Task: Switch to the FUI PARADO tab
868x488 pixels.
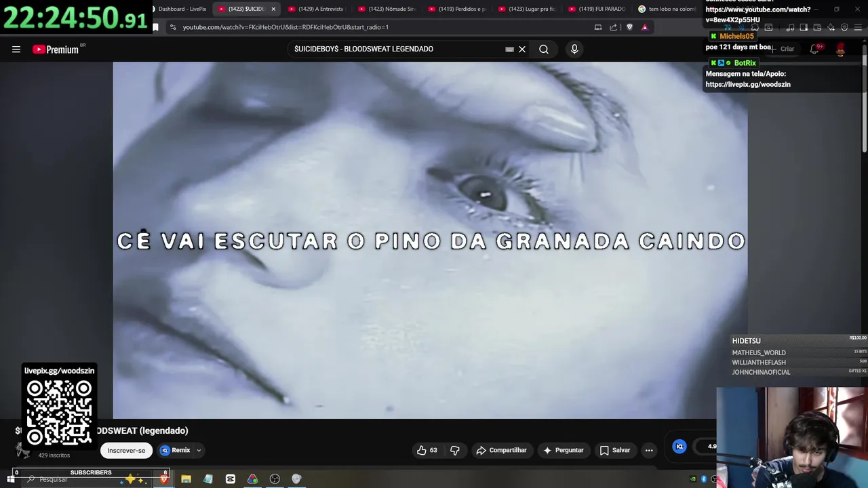Action: [597, 9]
